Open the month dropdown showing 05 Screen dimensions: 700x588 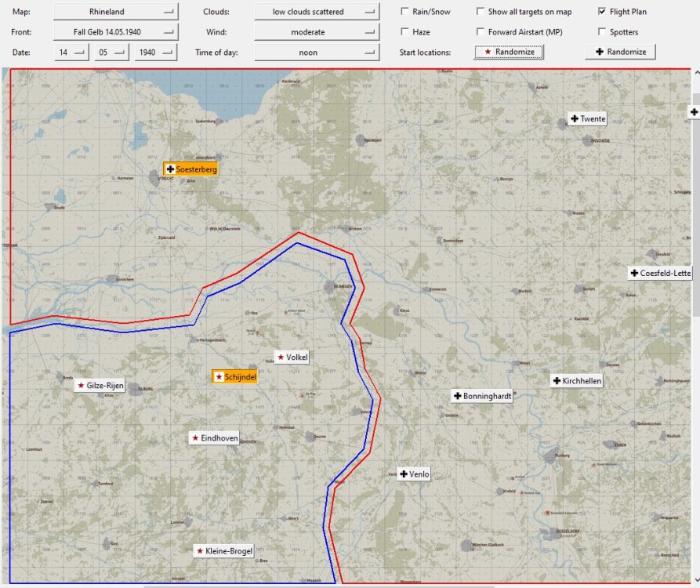click(x=111, y=53)
